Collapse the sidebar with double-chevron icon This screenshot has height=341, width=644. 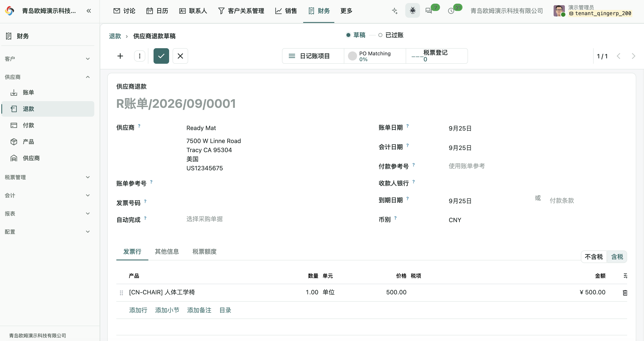tap(89, 11)
